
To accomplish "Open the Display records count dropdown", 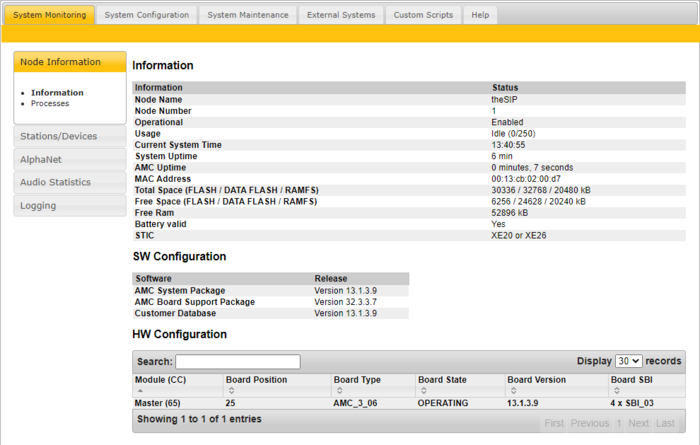I will pos(629,361).
